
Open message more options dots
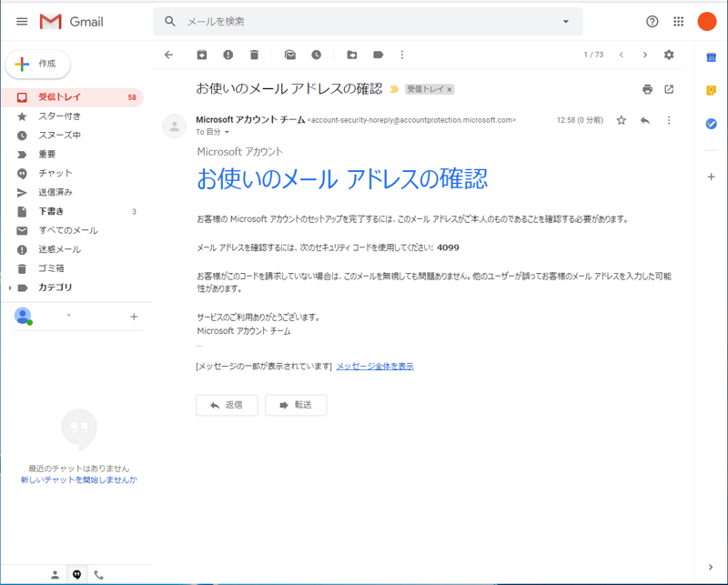[x=669, y=121]
